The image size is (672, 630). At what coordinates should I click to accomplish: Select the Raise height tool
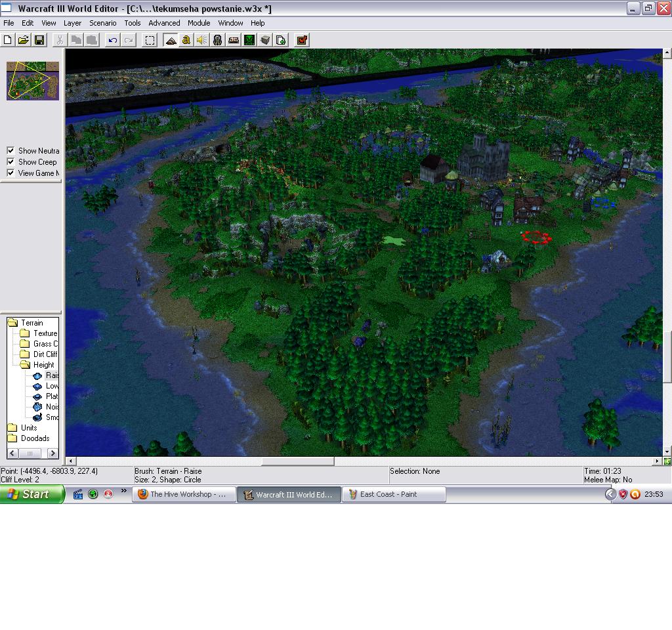(47, 375)
